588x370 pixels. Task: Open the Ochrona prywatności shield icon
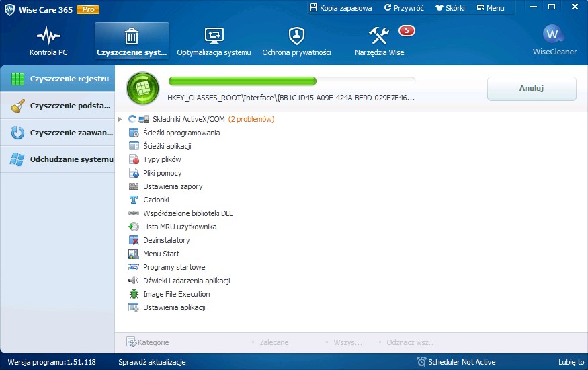pyautogui.click(x=296, y=36)
